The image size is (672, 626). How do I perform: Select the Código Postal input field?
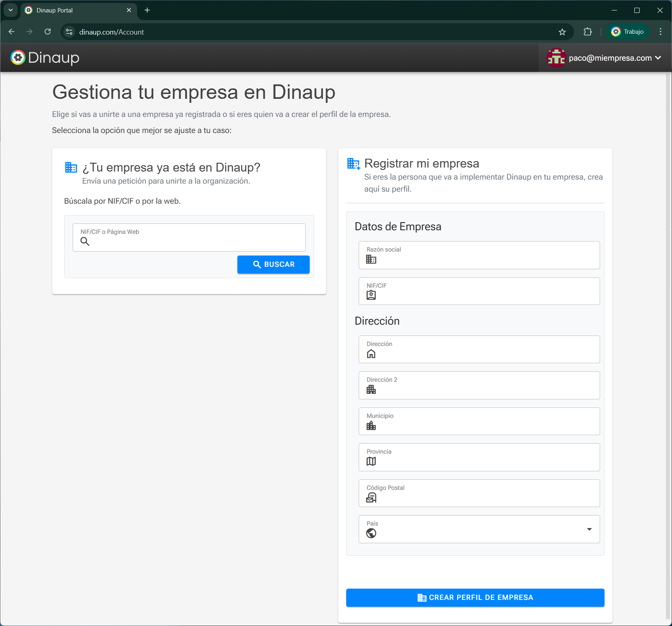[484, 497]
